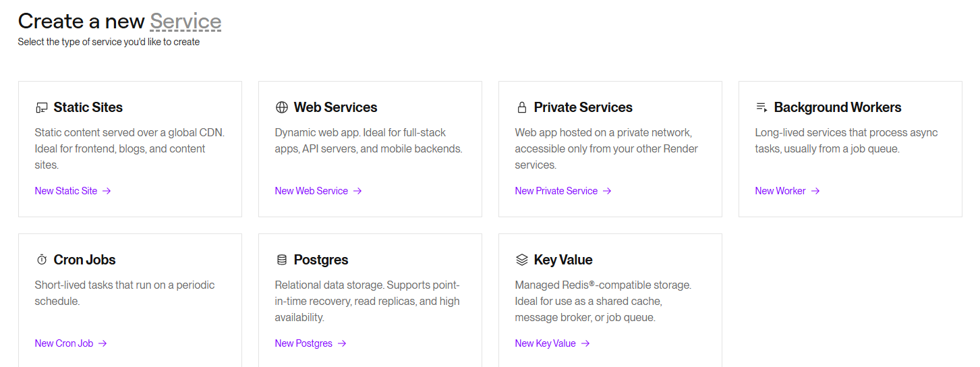Open the New Static Site link
980x367 pixels.
66,191
